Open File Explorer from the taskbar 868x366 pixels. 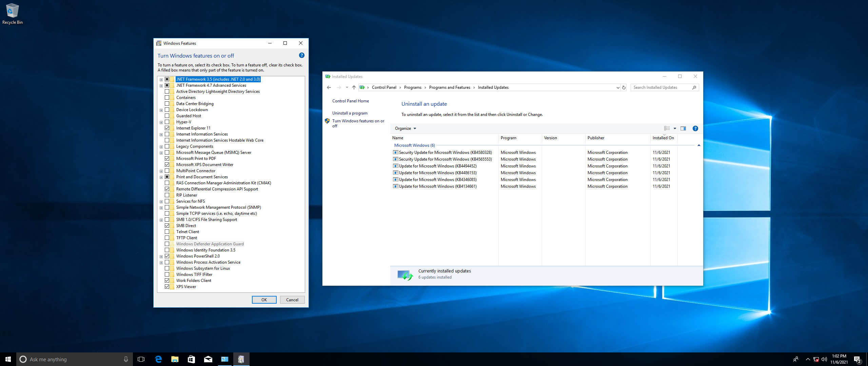click(175, 359)
